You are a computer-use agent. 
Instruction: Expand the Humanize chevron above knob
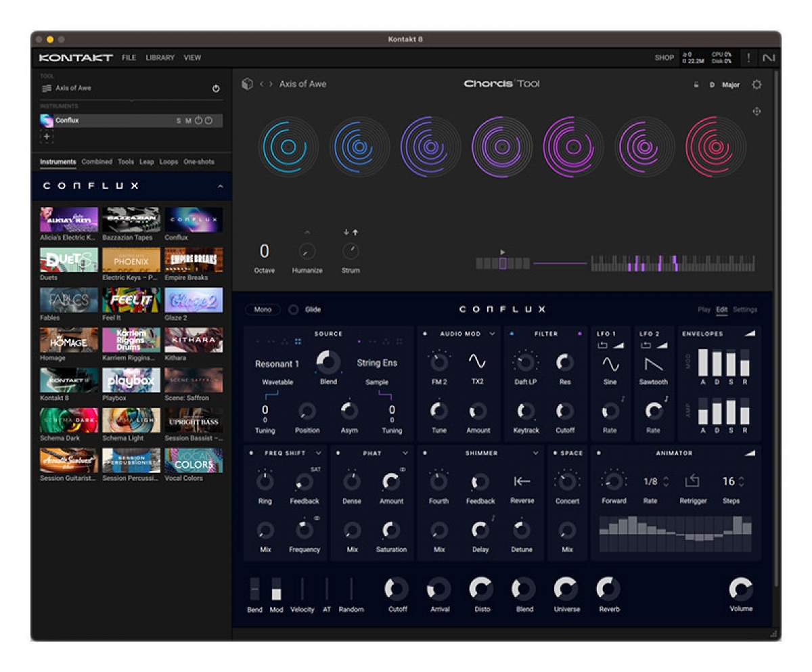coord(307,233)
